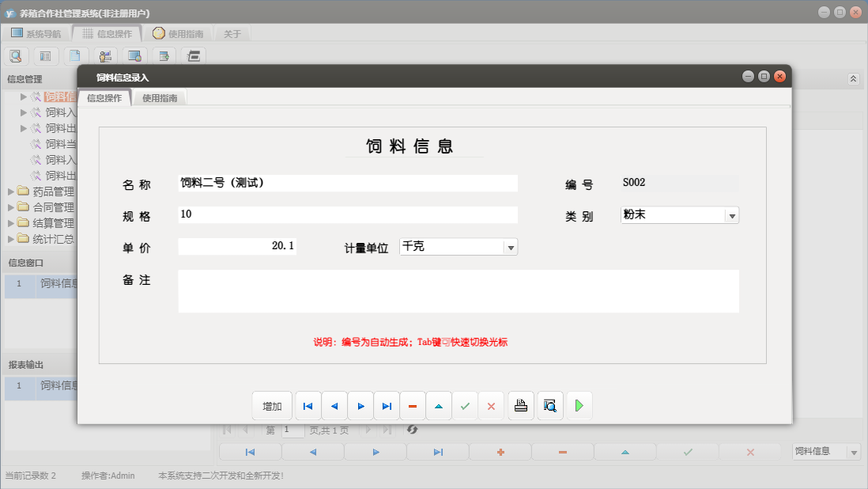Click the 增加 button to add a record
Screen dimensions: 868x489
click(x=271, y=405)
